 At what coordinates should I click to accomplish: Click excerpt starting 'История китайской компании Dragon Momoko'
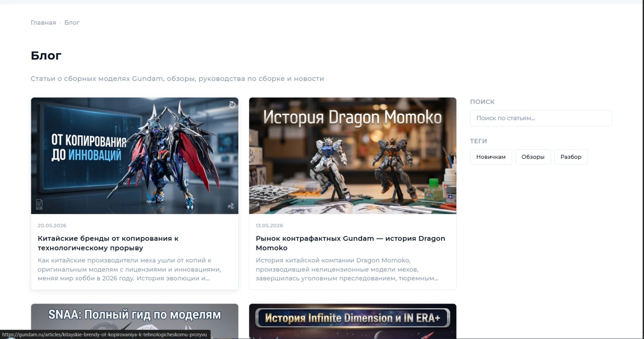[347, 269]
